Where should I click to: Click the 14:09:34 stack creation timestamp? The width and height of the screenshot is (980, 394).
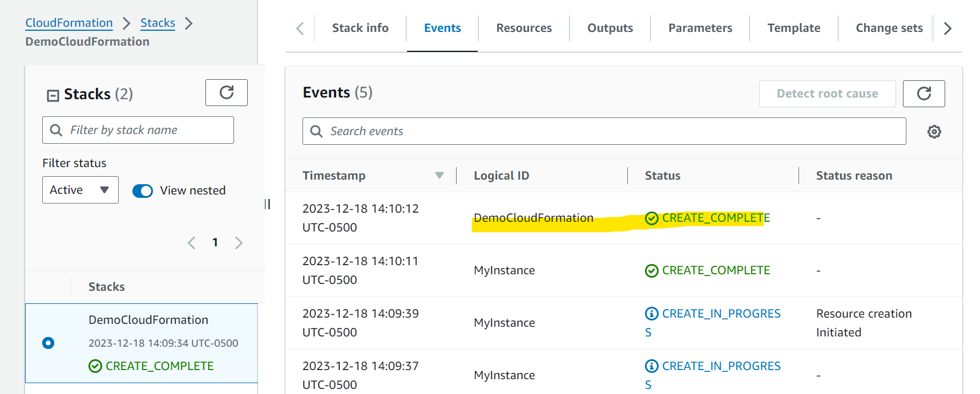(163, 343)
